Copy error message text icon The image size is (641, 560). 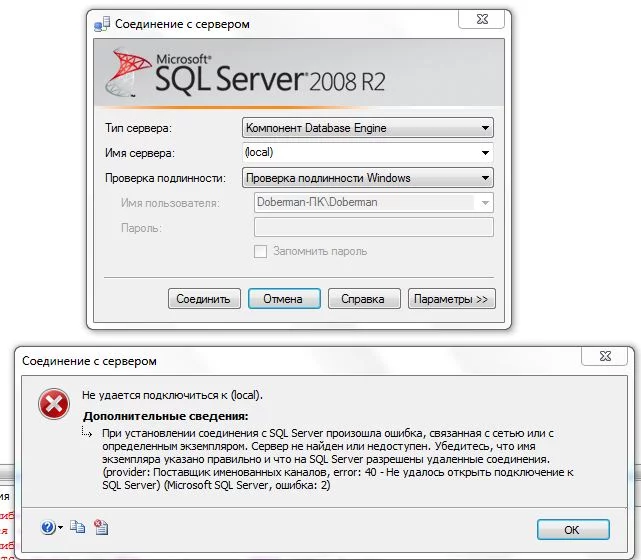(x=77, y=527)
